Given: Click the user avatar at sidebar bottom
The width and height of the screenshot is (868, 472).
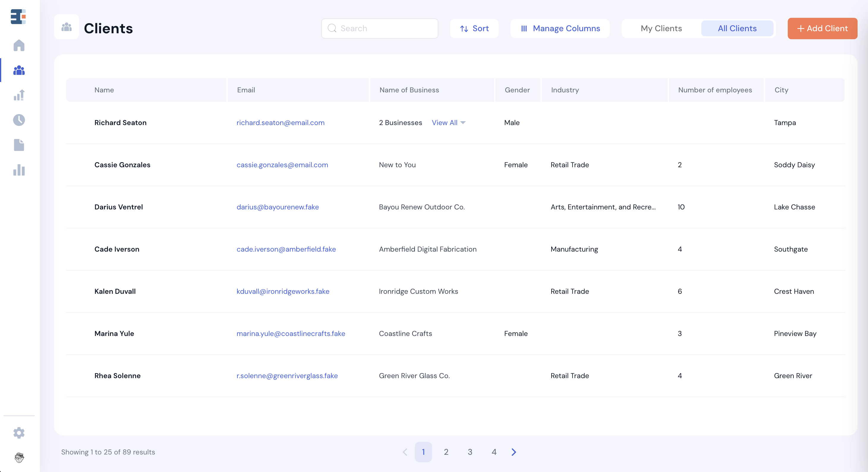Looking at the screenshot, I should [19, 458].
